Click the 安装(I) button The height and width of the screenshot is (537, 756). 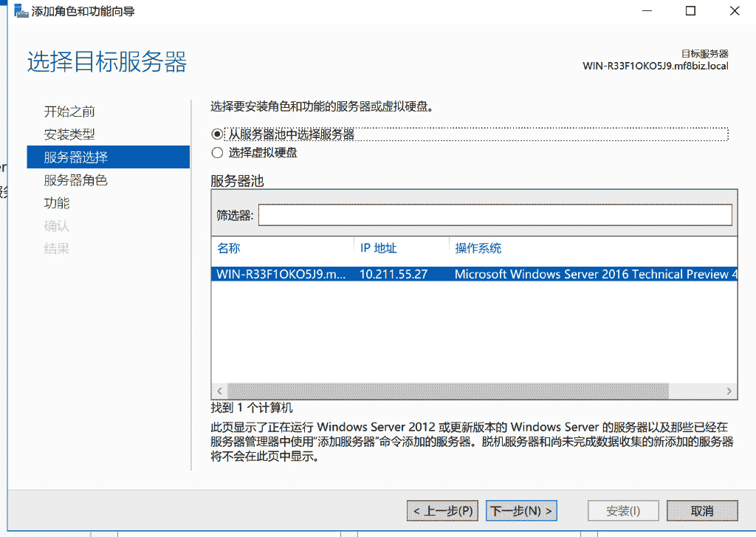click(x=622, y=510)
